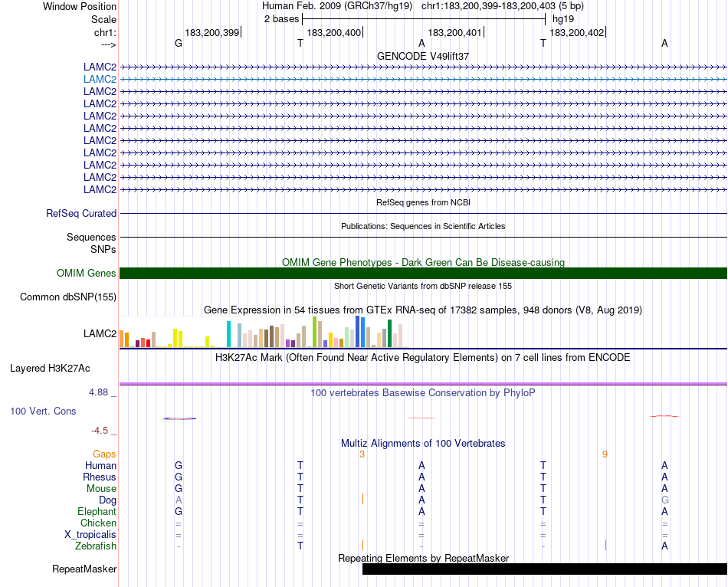Click 'chr1:183,200,399-183,200,403 (5 bp)' range text
Image resolution: width=728 pixels, height=587 pixels.
click(503, 6)
